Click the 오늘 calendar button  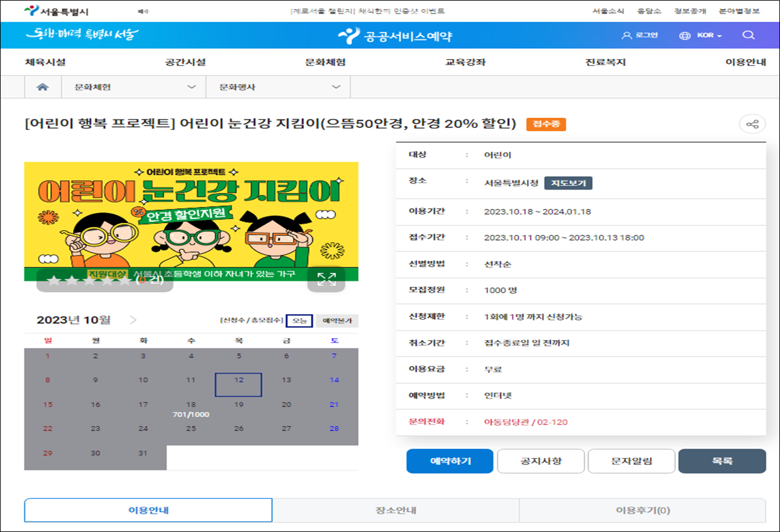[x=299, y=321]
